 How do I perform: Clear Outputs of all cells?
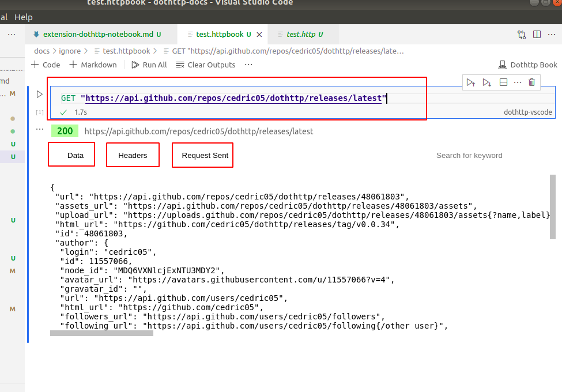[206, 65]
